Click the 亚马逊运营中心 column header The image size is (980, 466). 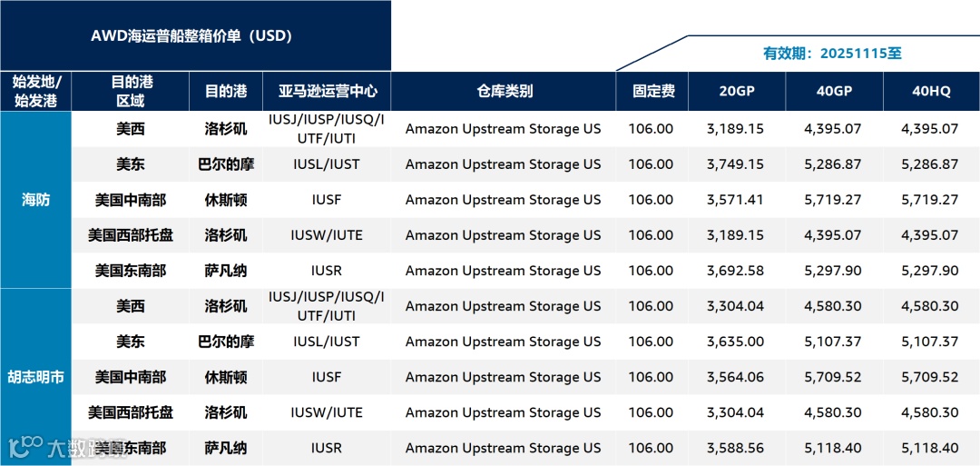point(327,92)
